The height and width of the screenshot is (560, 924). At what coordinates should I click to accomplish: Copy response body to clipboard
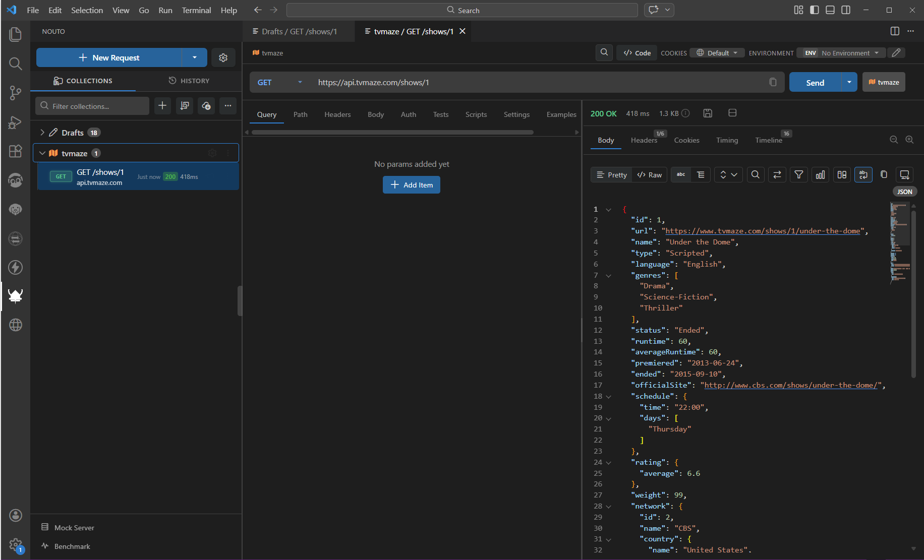[884, 174]
